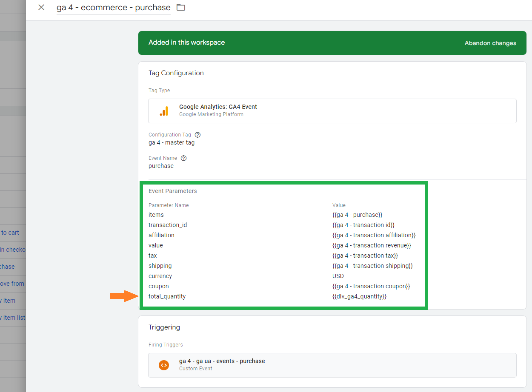Screen dimensions: 532x392
Task: Click the {{ga 4 - transaction coupon}} value
Action: coord(371,286)
